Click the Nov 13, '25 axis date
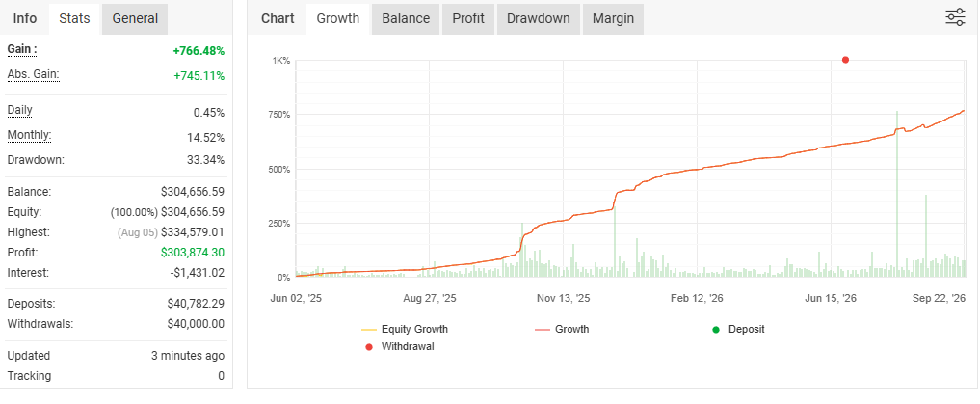980x404 pixels. [x=563, y=298]
